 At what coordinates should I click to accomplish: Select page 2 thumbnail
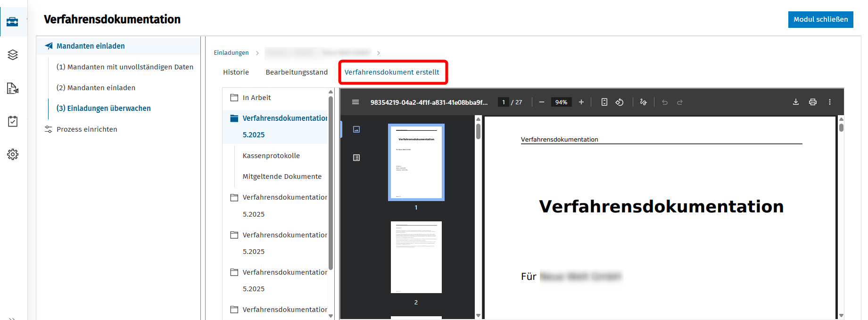tap(416, 257)
